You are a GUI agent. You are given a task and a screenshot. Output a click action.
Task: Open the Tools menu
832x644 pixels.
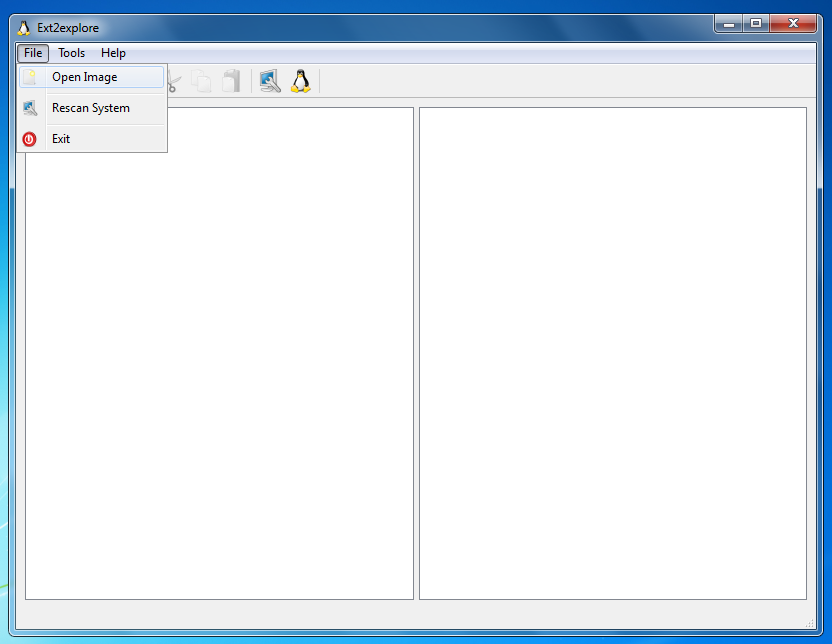pos(72,53)
